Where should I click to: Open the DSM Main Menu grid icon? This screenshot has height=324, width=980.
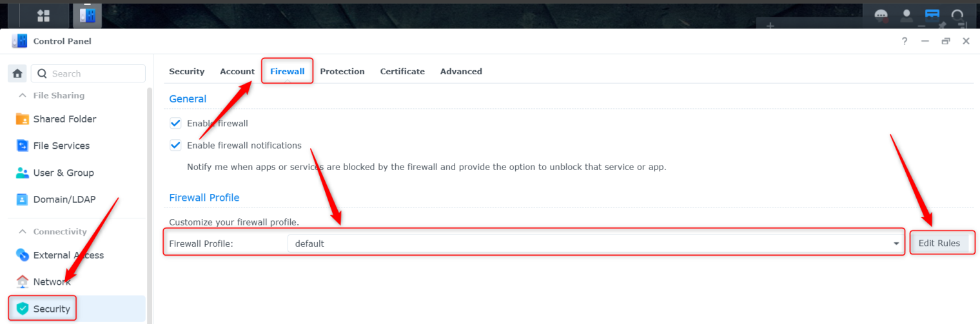44,15
